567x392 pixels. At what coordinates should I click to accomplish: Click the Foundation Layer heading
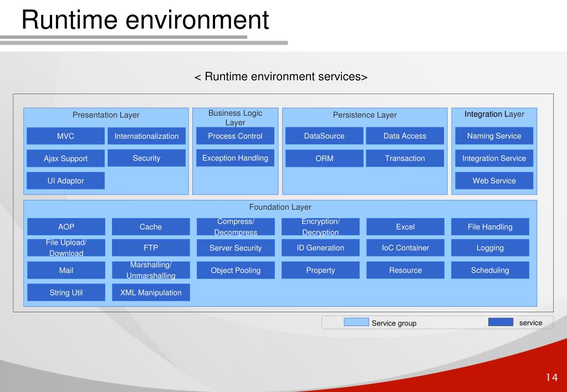280,207
